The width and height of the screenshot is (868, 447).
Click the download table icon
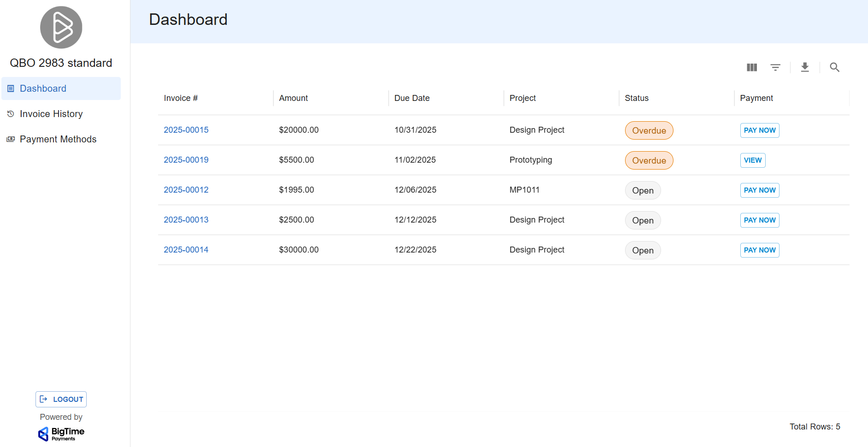point(805,67)
